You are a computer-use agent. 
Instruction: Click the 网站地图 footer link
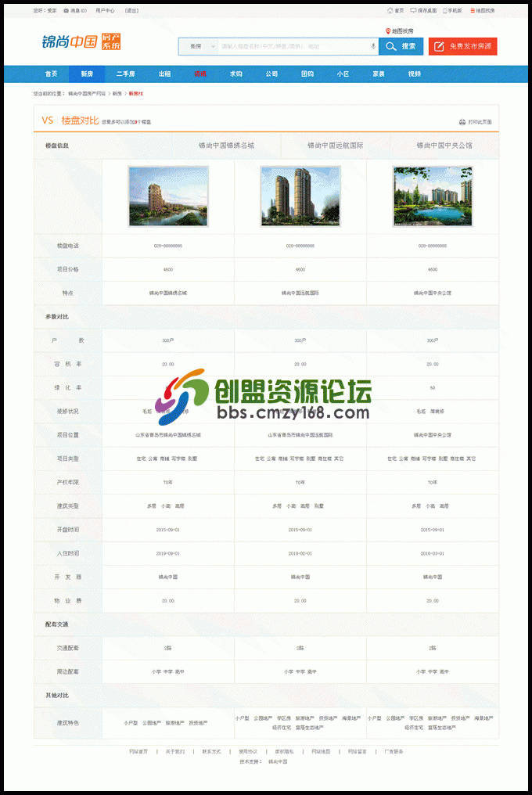click(x=321, y=751)
